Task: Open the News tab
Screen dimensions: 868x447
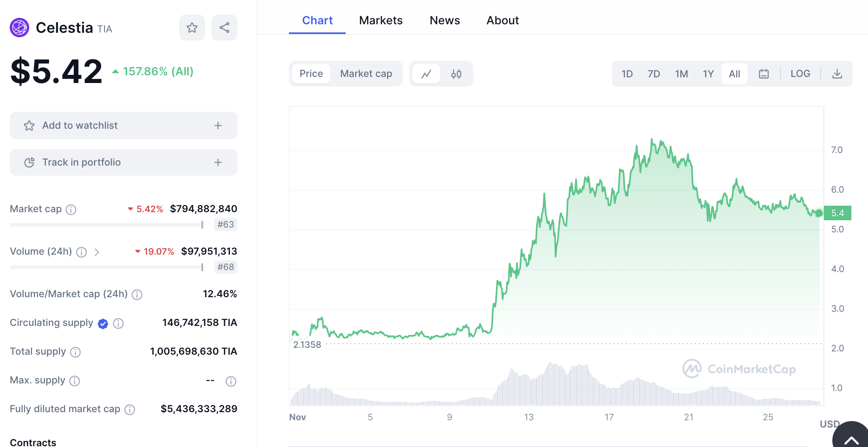Action: pos(445,20)
